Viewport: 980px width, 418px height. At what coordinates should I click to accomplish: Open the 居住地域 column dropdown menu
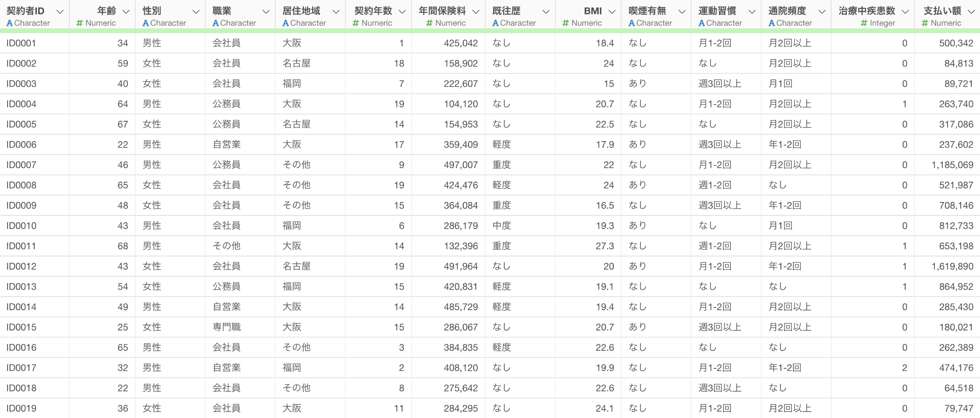point(336,12)
